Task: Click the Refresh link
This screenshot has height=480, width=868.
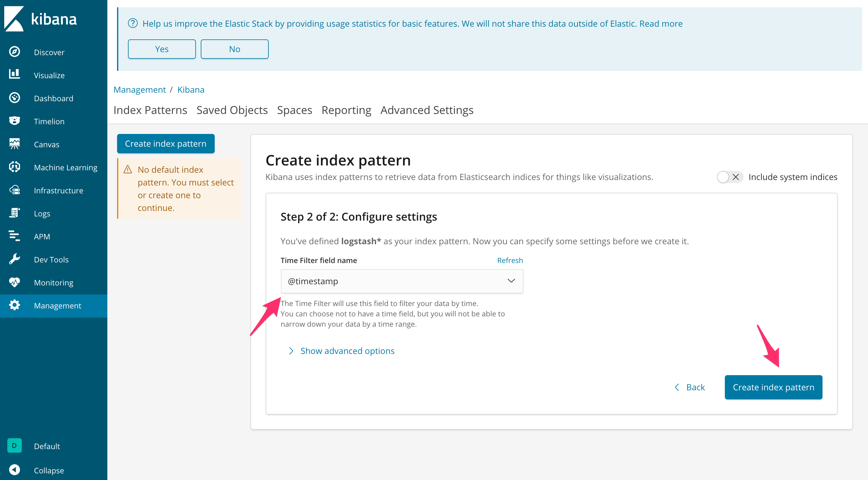Action: coord(510,260)
